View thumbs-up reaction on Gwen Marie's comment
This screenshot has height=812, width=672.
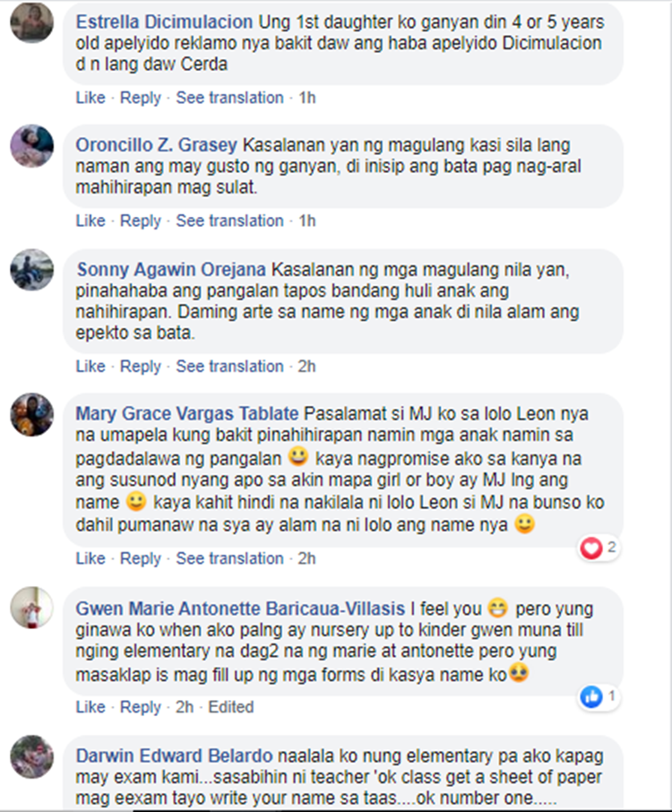pos(599,696)
